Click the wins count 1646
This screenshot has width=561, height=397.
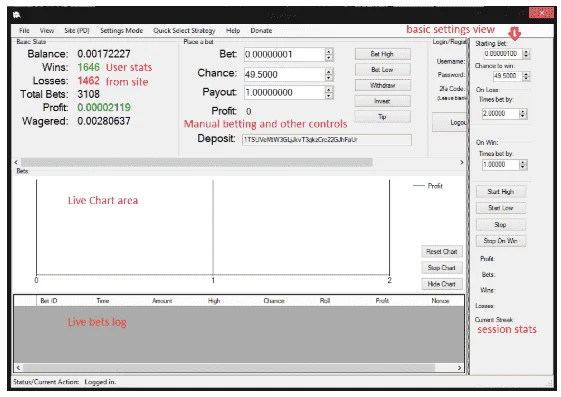point(88,67)
